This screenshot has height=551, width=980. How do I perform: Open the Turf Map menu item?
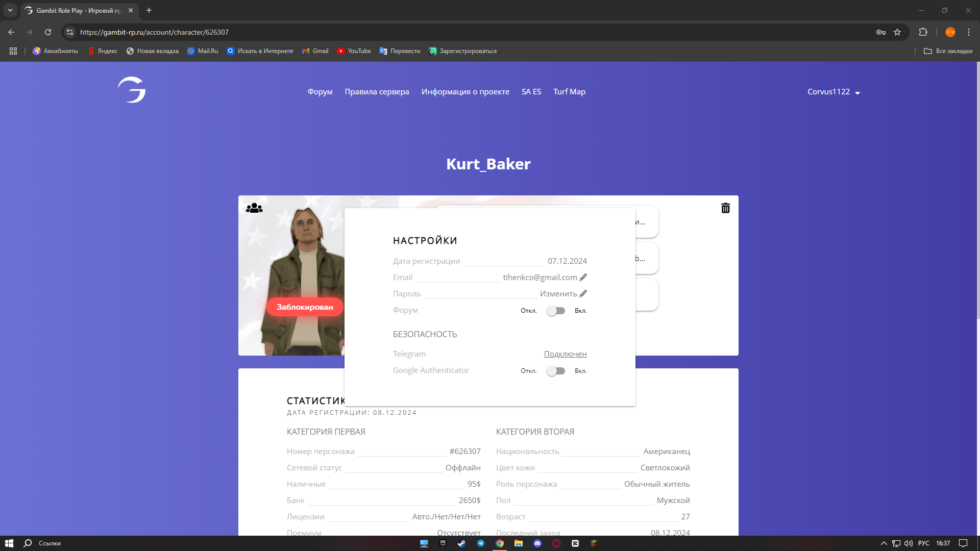(569, 92)
